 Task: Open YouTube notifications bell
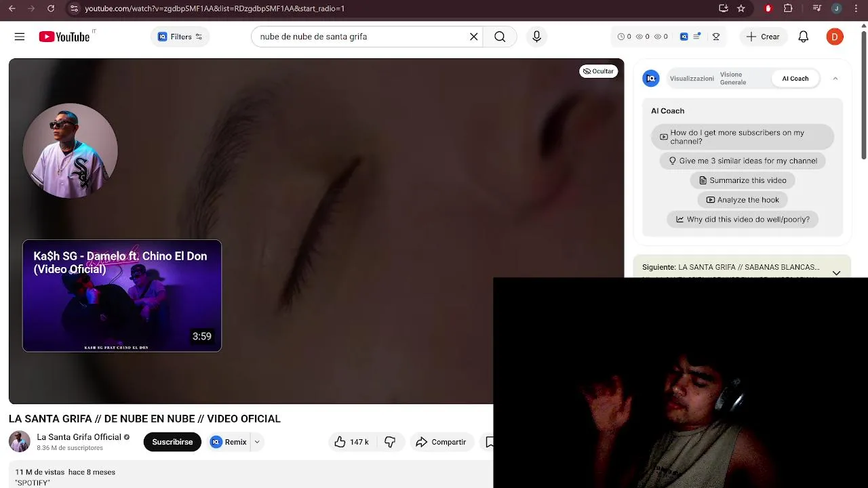click(x=804, y=37)
